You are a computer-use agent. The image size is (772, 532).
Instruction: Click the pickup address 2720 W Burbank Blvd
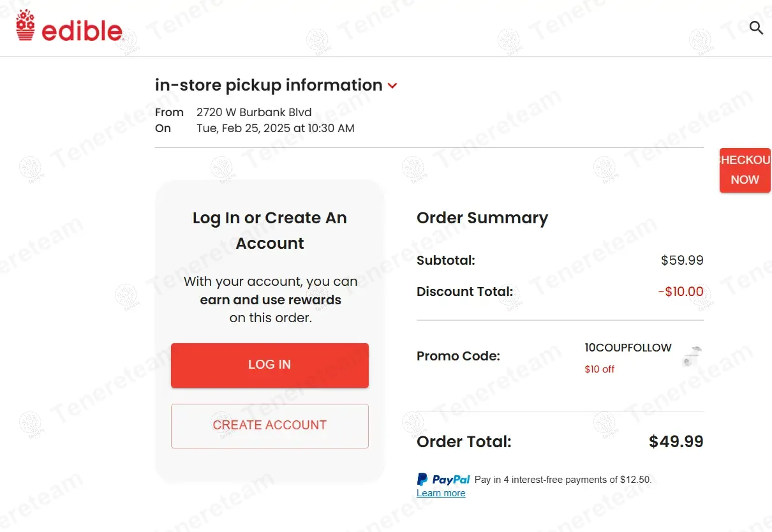click(x=254, y=112)
